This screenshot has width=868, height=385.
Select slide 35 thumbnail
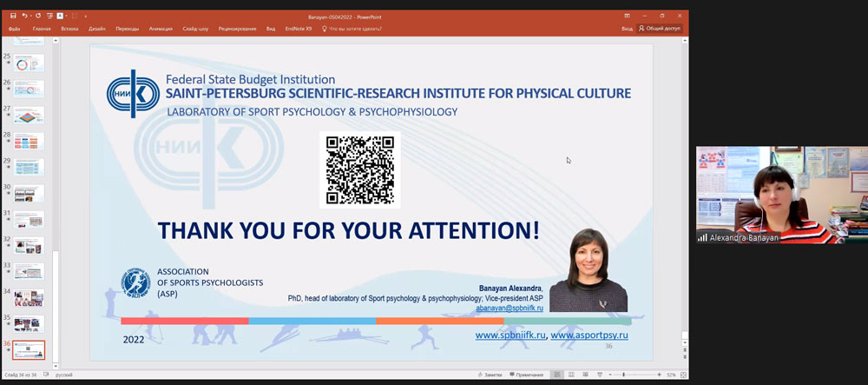pos(29,323)
